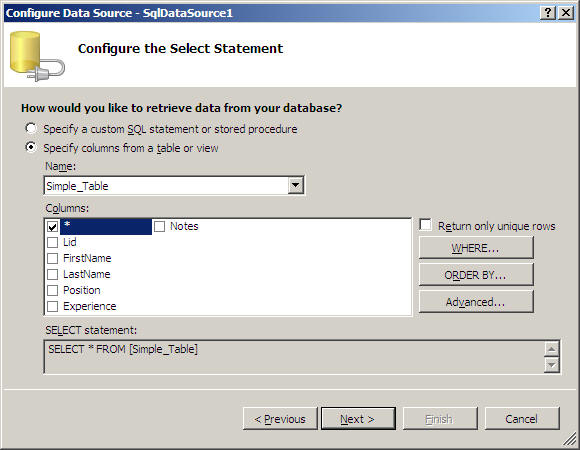The height and width of the screenshot is (450, 580).
Task: Open the WHERE clause dialog
Action: (476, 248)
